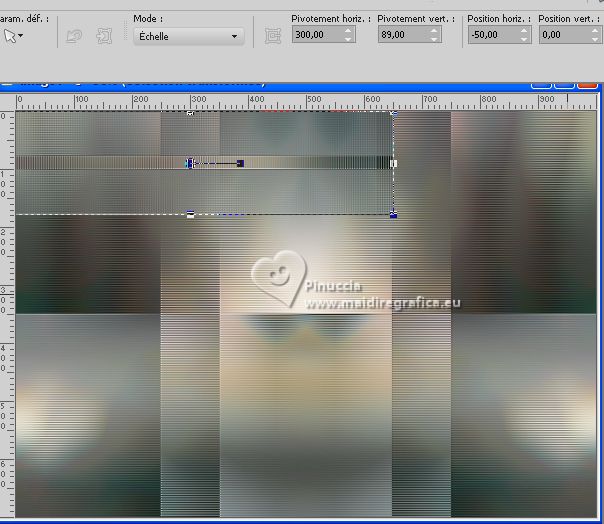Click the Position horiz. value field
This screenshot has height=524, width=604.
point(493,35)
